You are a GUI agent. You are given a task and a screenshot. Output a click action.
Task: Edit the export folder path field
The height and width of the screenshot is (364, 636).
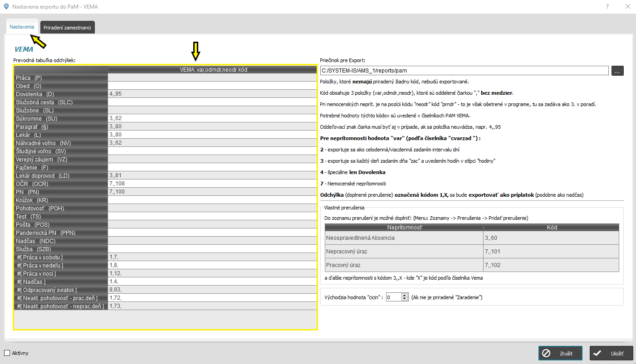[x=464, y=70]
